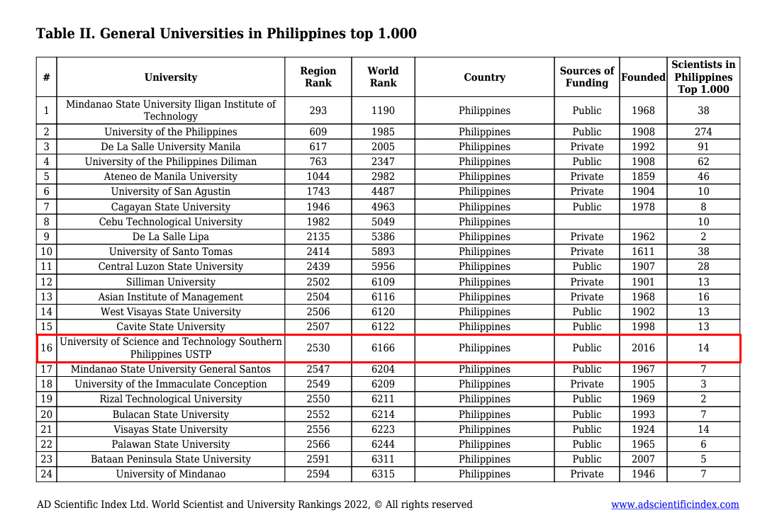
Task: Click the Cebu Technological University entry
Action: coord(170,221)
